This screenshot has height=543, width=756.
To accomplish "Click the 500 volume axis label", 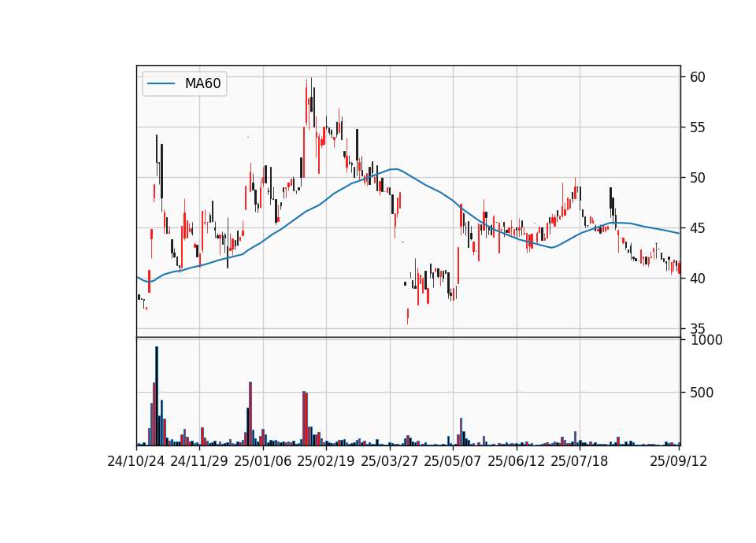I will click(702, 393).
